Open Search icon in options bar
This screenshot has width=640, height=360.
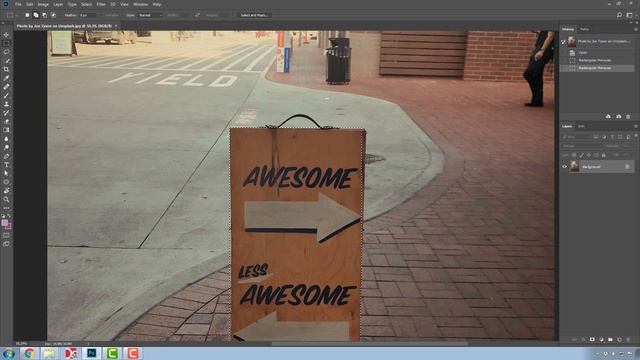tap(619, 15)
